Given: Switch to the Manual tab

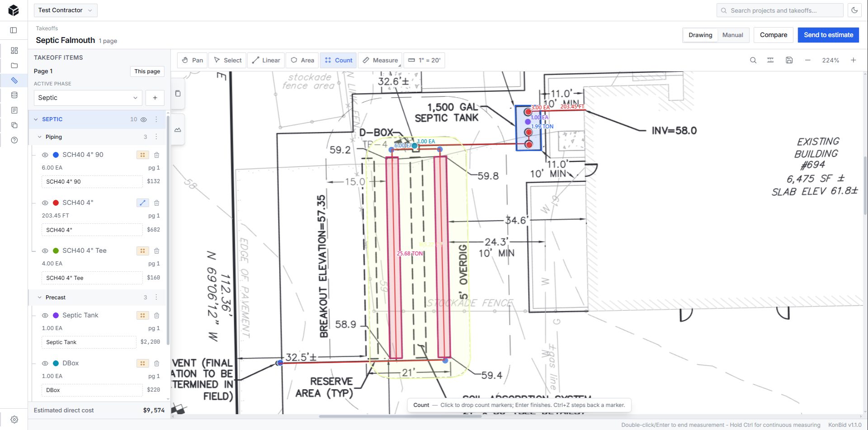Looking at the screenshot, I should [732, 35].
